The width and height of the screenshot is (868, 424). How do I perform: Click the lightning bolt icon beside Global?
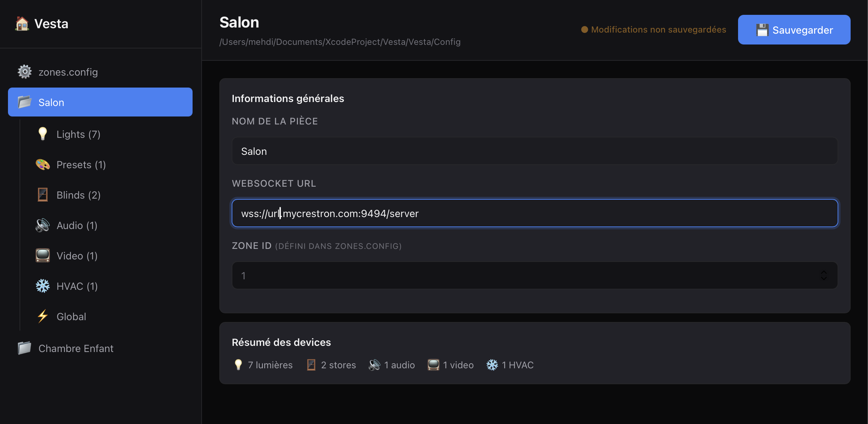pos(43,316)
